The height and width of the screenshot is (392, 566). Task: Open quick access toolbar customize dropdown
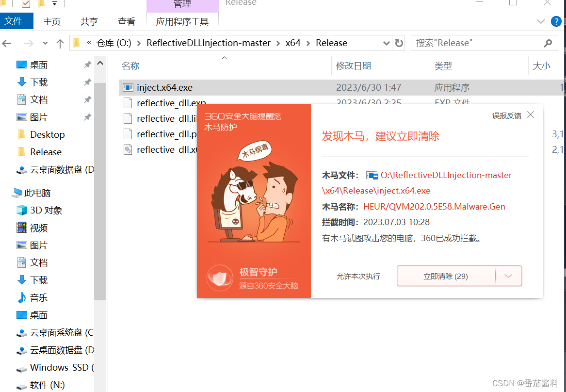pyautogui.click(x=54, y=3)
